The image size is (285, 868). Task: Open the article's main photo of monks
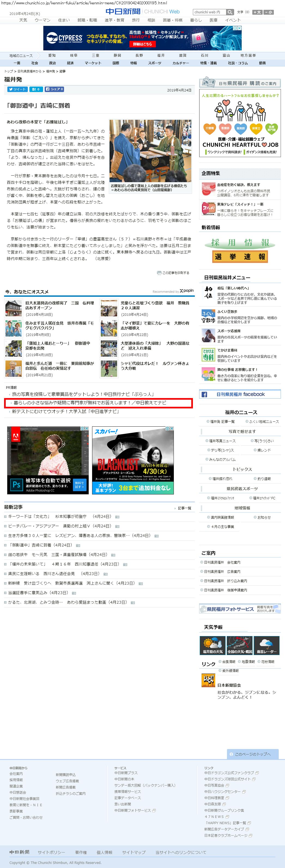(150, 151)
